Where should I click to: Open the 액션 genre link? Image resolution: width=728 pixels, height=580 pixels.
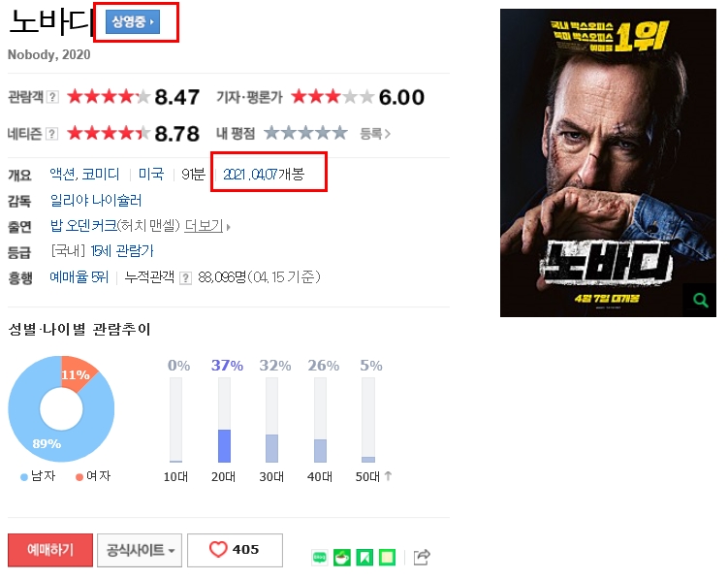(x=64, y=175)
